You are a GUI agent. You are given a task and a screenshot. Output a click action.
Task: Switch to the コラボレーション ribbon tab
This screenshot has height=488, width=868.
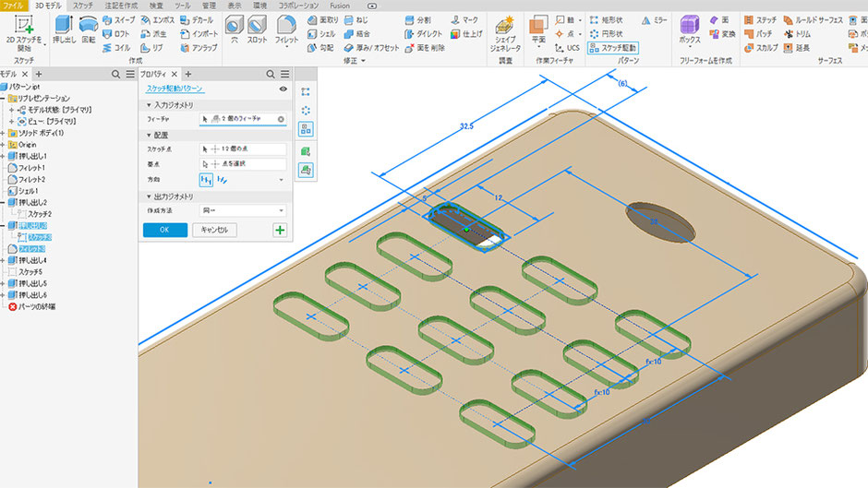point(298,6)
